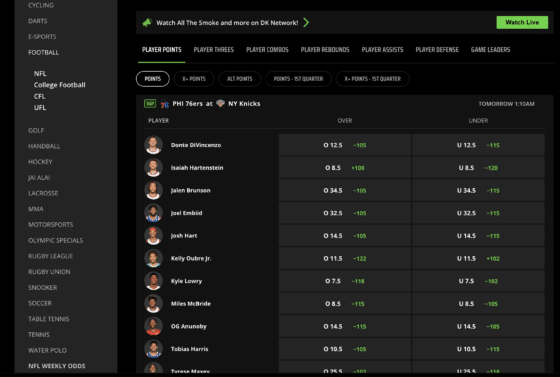Image resolution: width=560 pixels, height=377 pixels.
Task: Open Tennis in the sports sidebar
Action: [x=39, y=335]
